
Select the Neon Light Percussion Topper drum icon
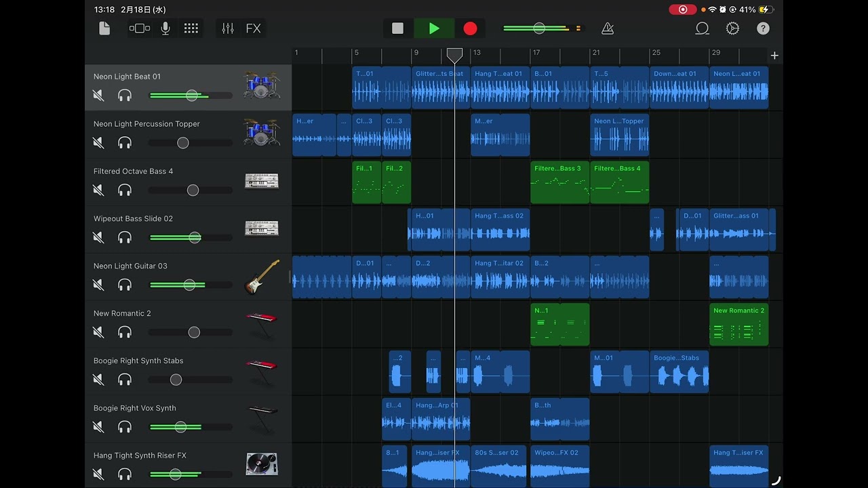(262, 133)
